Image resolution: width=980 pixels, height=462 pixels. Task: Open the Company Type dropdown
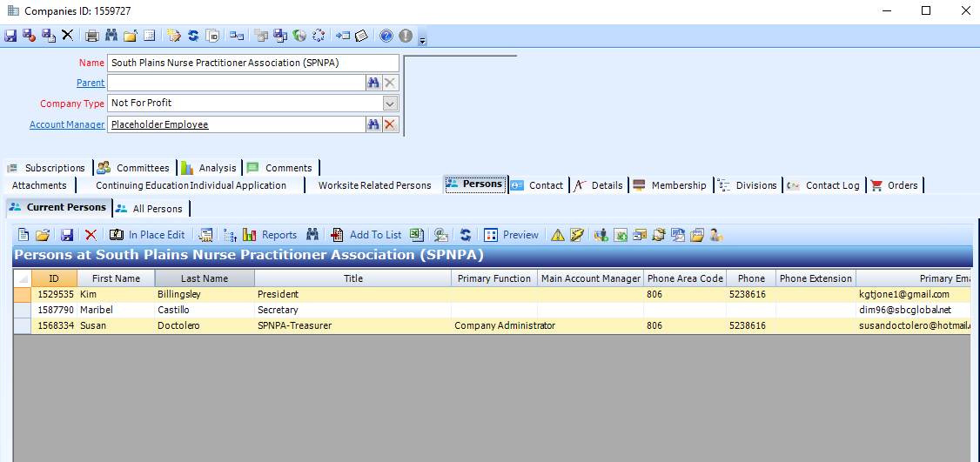(x=389, y=104)
